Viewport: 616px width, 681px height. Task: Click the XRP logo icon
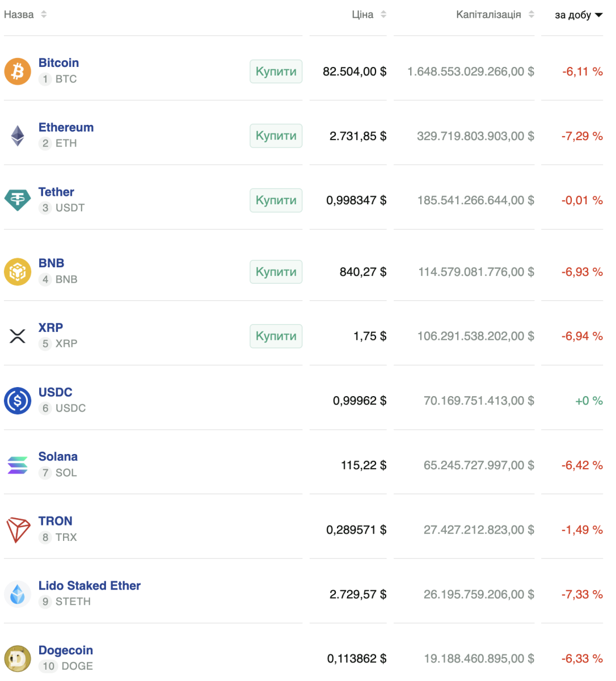coord(18,336)
